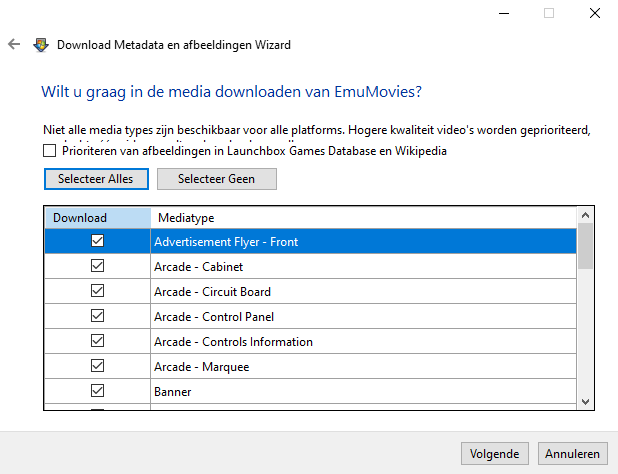
Task: Toggle Arcade - Controls Information checkbox
Action: point(97,341)
